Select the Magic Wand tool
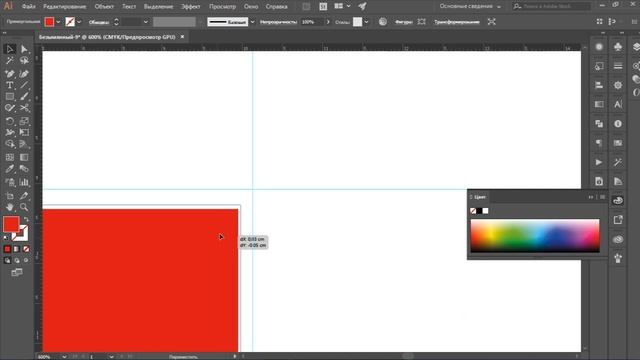Viewport: 640px width, 360px height. point(10,61)
